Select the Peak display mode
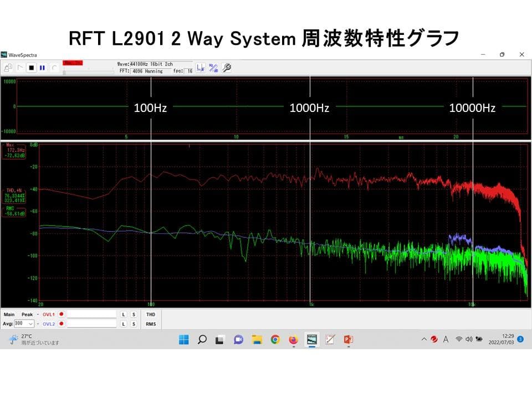 (x=27, y=314)
